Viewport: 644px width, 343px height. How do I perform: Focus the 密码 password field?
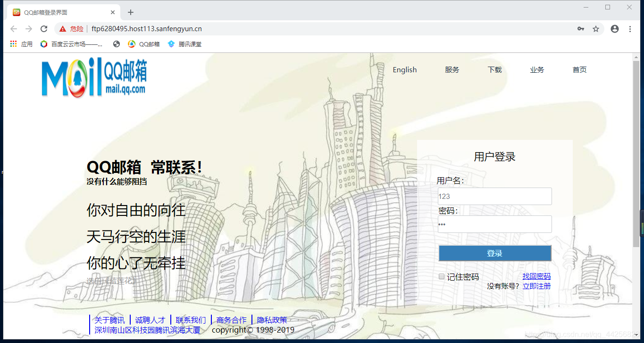pyautogui.click(x=494, y=224)
